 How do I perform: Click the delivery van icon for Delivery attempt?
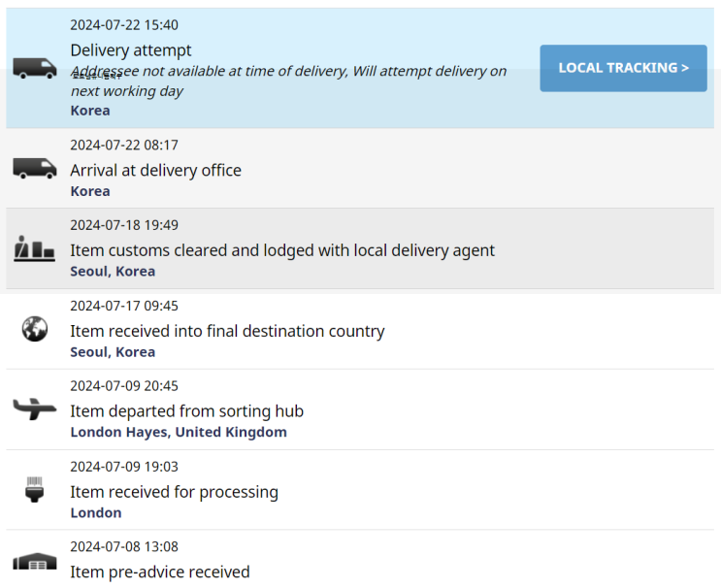tap(35, 68)
